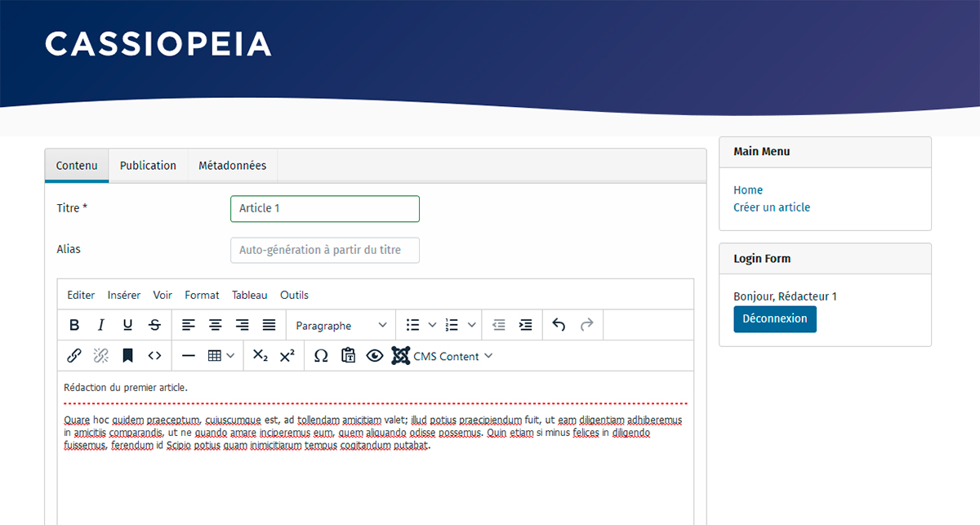Viewport: 980px width, 525px height.
Task: Open the Voir menu
Action: tap(163, 295)
